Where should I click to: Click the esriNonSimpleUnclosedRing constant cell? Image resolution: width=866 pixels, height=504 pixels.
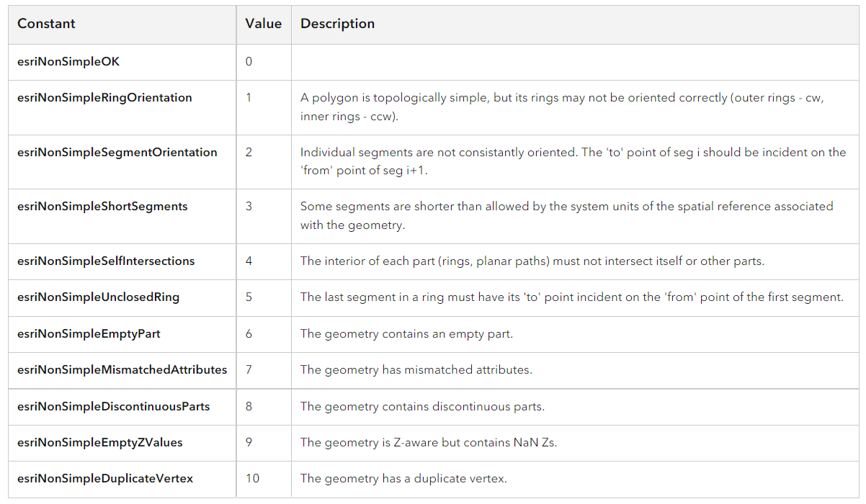(98, 297)
